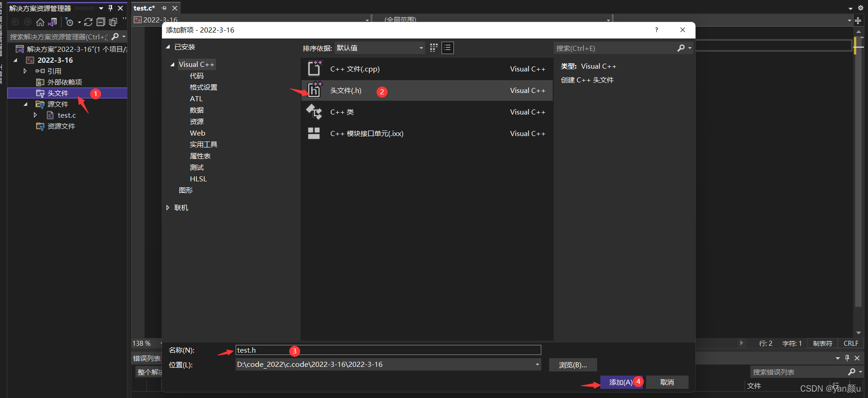Select 代码 under Visual C++
The width and height of the screenshot is (868, 398).
[197, 76]
